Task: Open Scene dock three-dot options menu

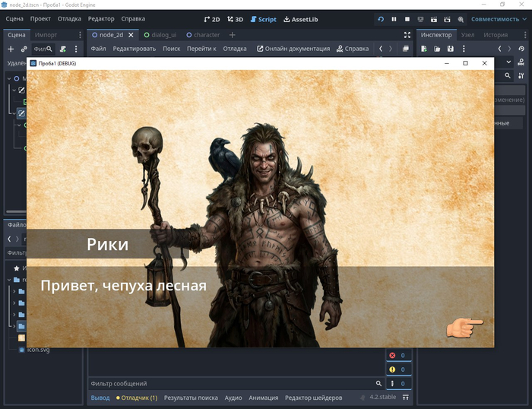Action: (76, 49)
